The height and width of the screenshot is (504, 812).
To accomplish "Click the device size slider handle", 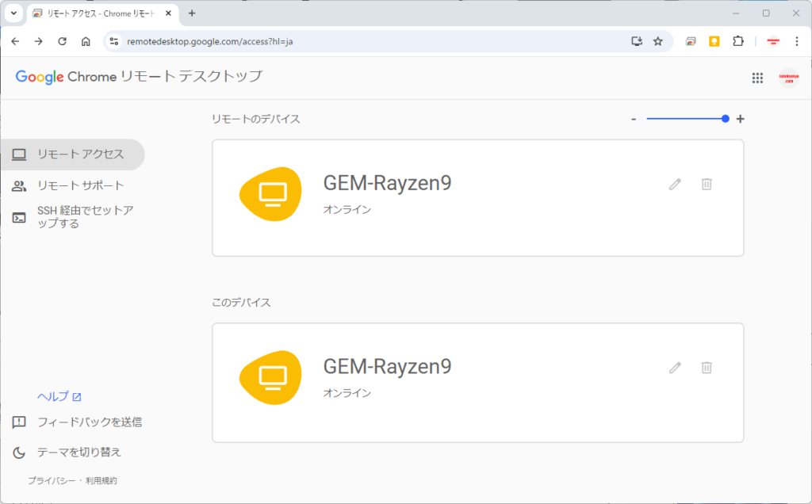I will (x=726, y=119).
